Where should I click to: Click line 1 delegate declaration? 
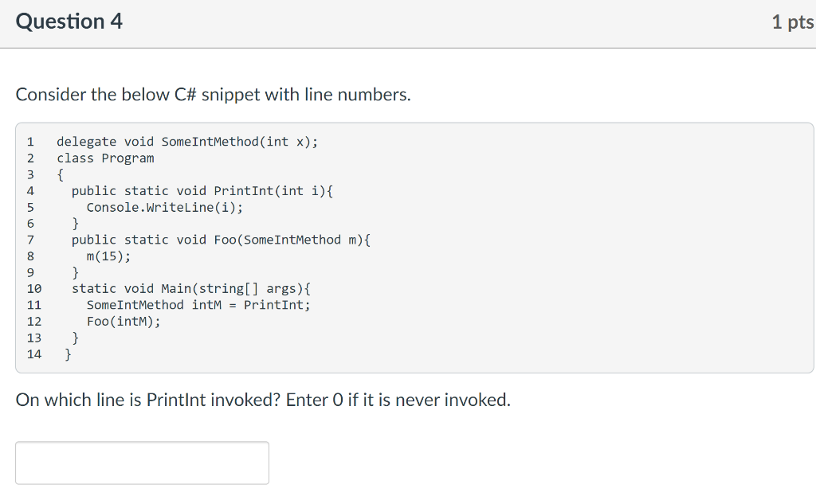tap(186, 141)
